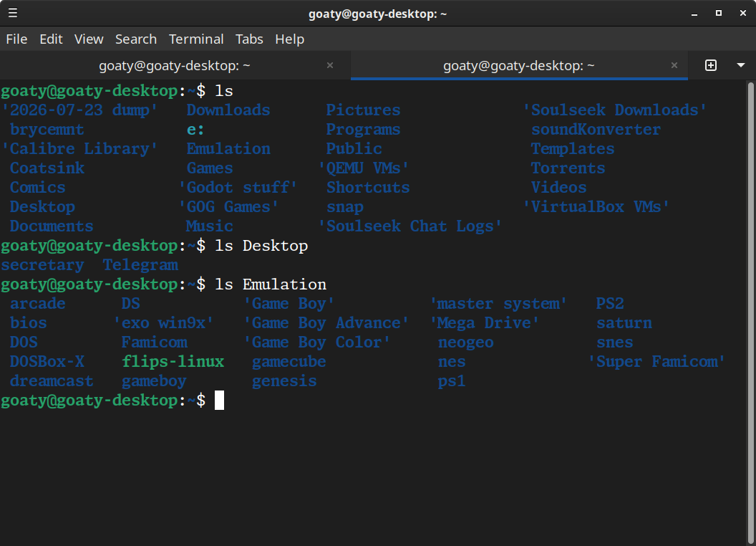Screen dimensions: 756x546
Task: Click the soundKonverter directory name
Action: click(596, 130)
